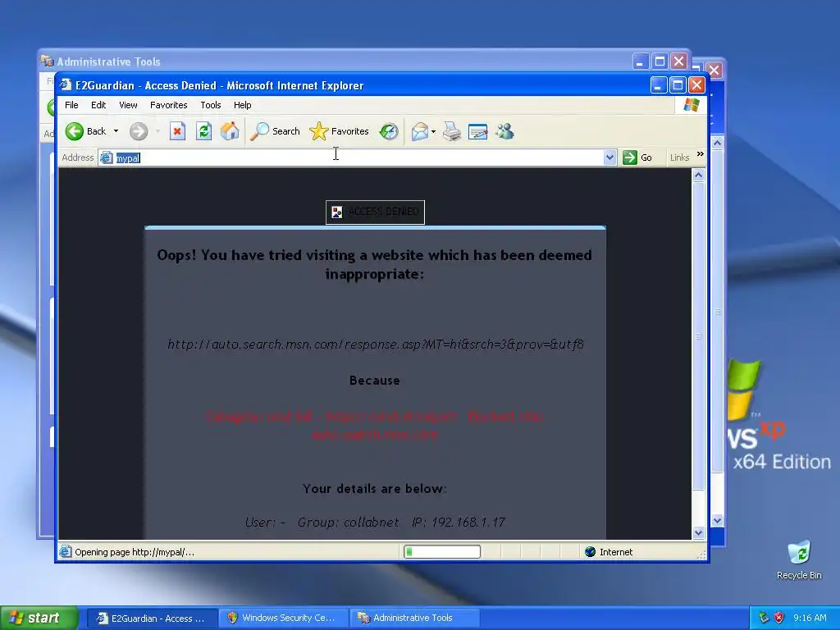Maximize the Administrative Tools window
Image resolution: width=840 pixels, height=630 pixels.
pos(660,61)
